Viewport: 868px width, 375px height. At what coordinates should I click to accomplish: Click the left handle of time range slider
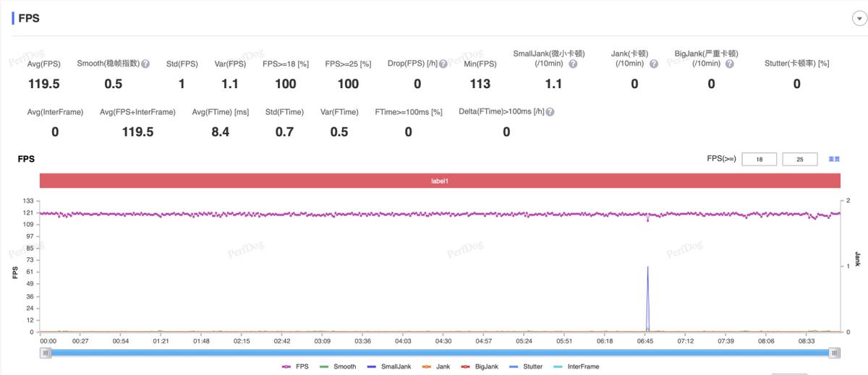46,353
